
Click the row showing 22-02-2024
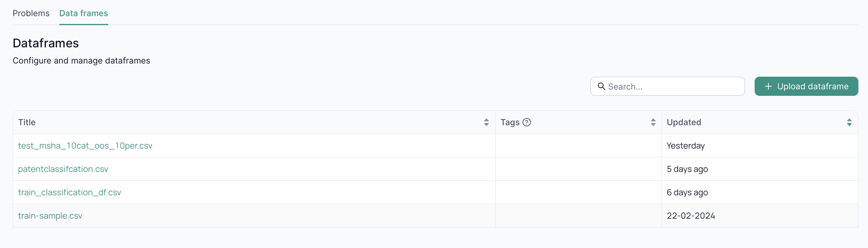tap(691, 216)
